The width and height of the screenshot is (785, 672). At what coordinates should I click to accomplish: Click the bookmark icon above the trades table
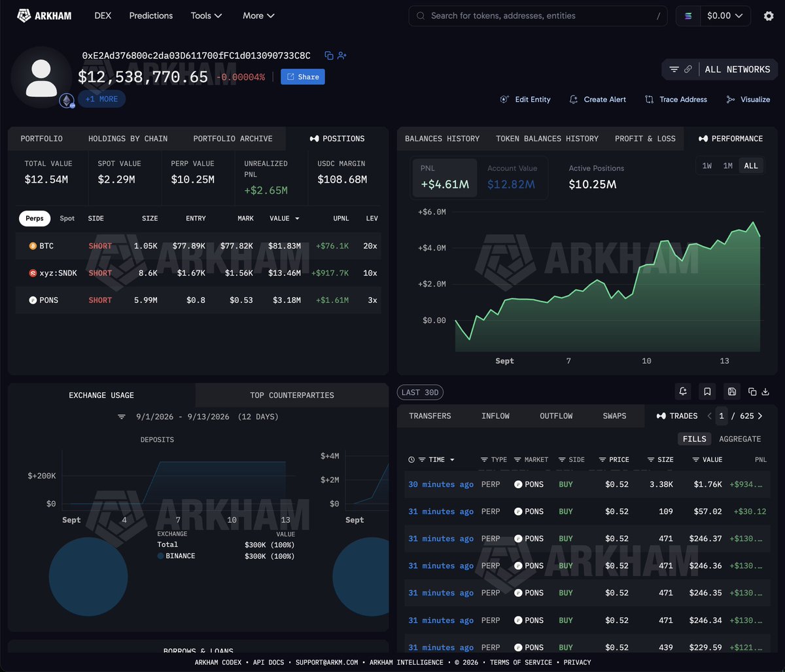[707, 391]
